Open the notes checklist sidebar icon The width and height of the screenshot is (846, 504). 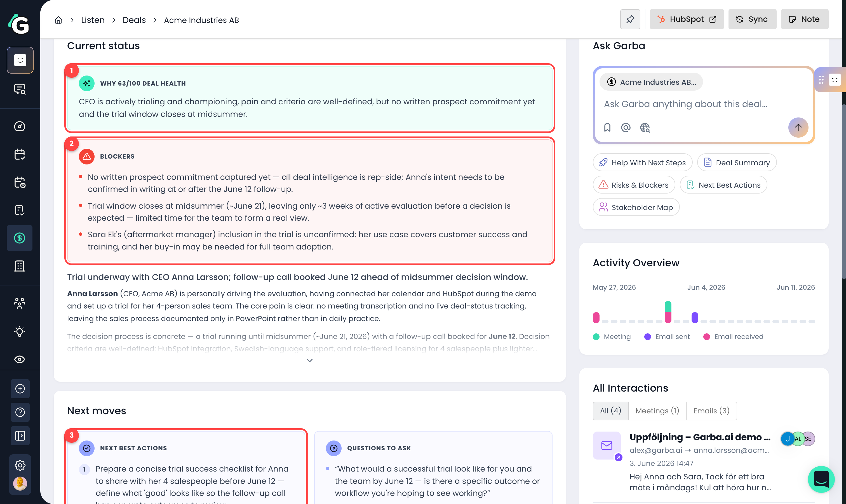pyautogui.click(x=20, y=210)
